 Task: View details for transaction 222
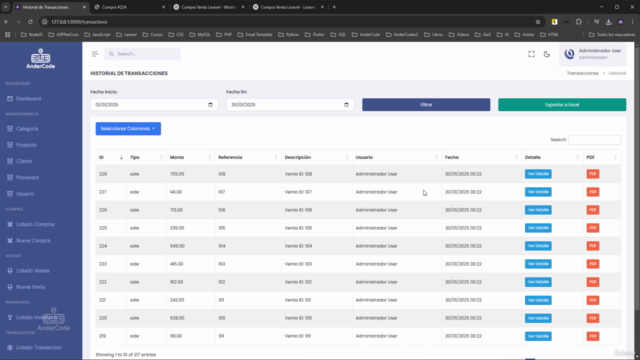pyautogui.click(x=538, y=282)
